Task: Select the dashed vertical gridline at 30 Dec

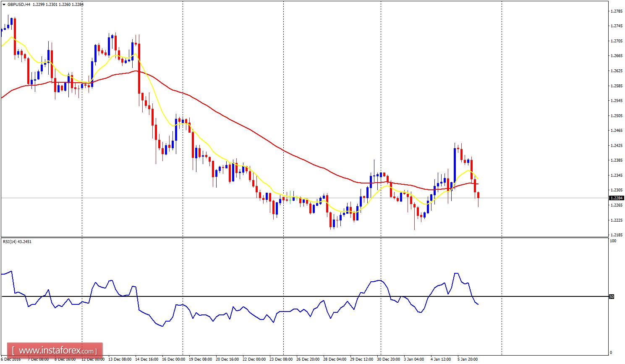Action: tap(381, 126)
